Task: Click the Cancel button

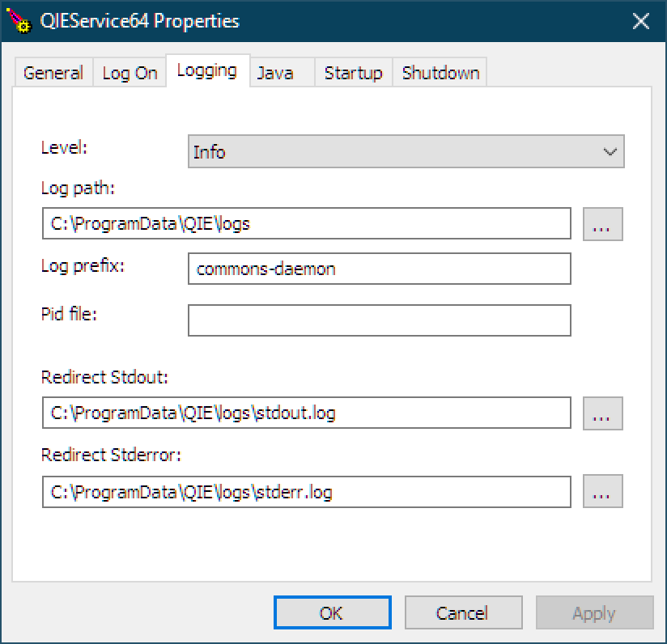Action: point(463,612)
